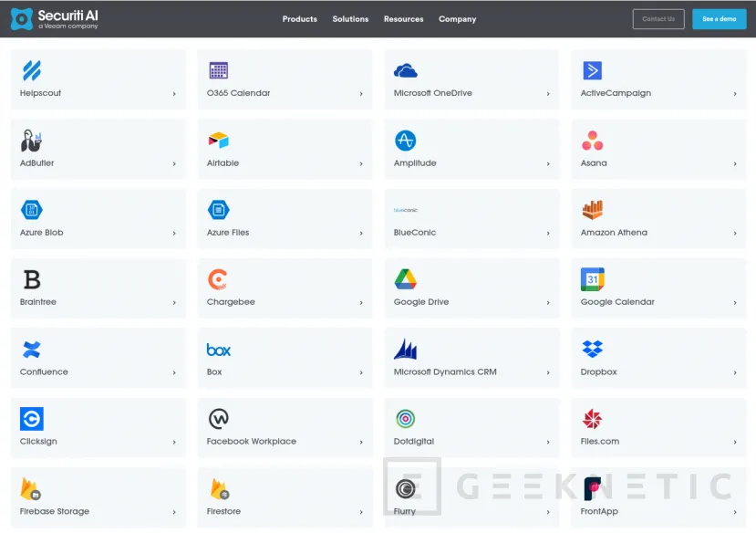Expand the Airtable card chevron

click(361, 163)
